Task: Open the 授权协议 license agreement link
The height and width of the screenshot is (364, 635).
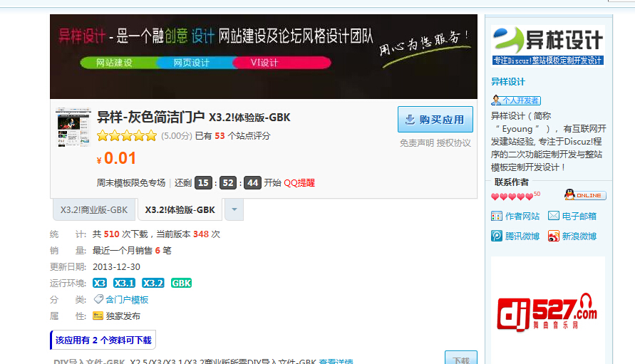Action: click(453, 143)
